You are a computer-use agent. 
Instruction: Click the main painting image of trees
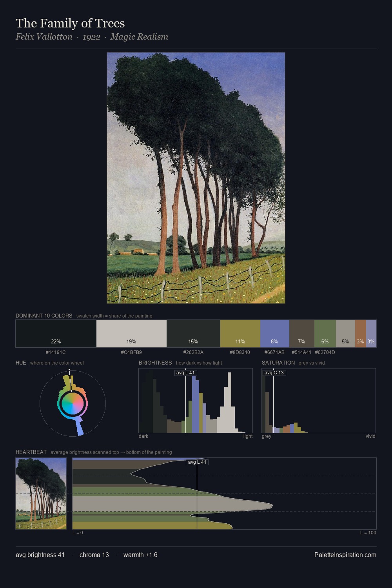(196, 178)
